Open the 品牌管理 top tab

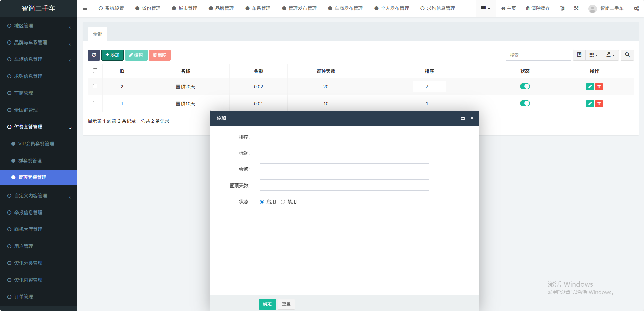(x=221, y=8)
